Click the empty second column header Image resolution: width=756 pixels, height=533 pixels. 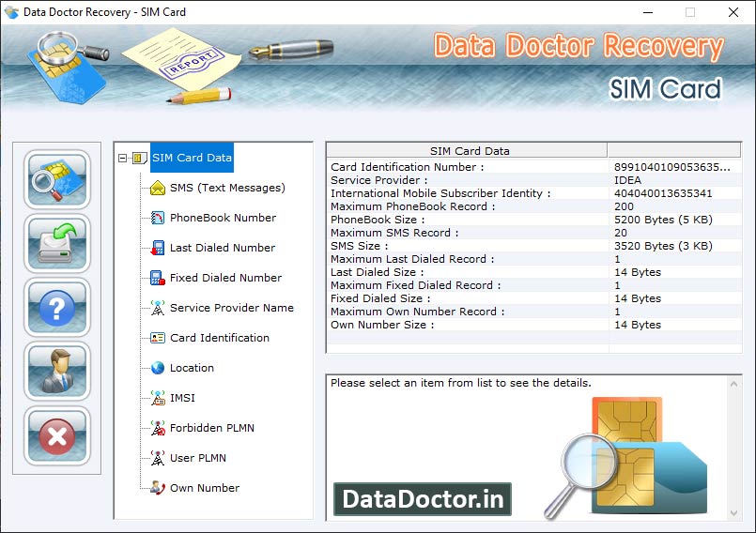click(674, 151)
